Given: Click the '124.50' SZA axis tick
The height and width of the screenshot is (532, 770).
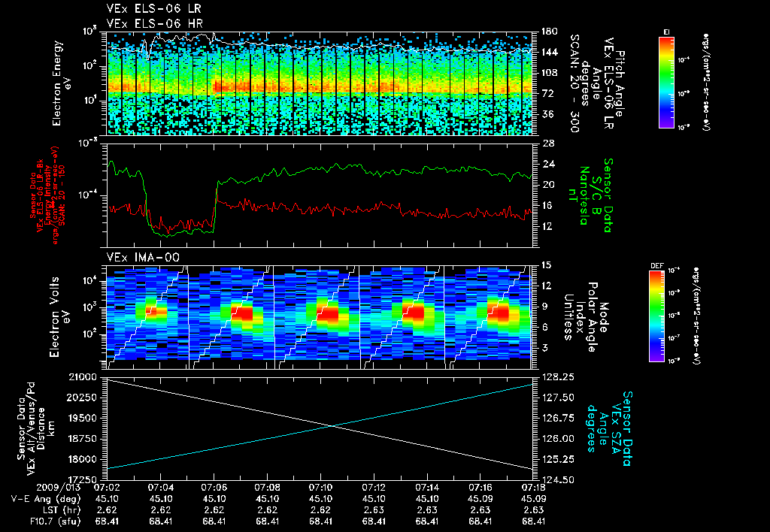Looking at the screenshot, I should click(x=556, y=479).
